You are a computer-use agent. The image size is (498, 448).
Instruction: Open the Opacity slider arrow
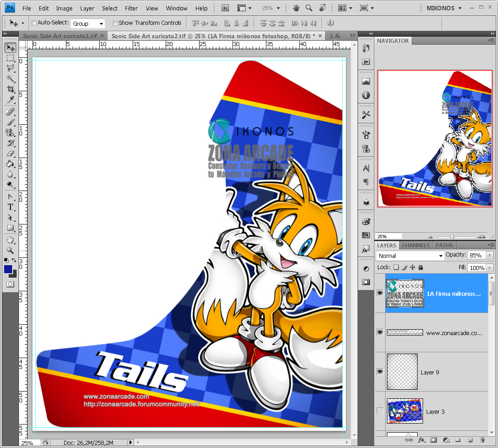pos(489,255)
